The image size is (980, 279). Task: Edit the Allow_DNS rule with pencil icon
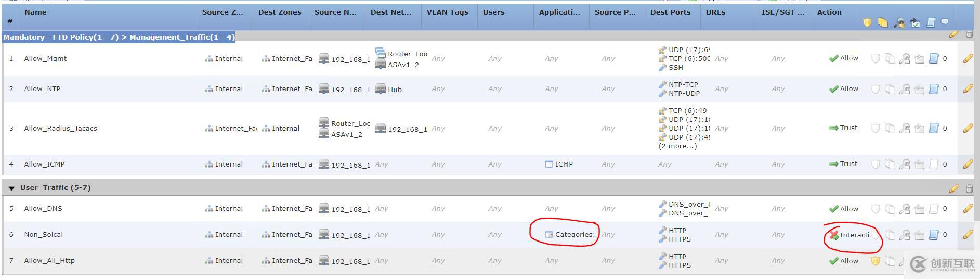pyautogui.click(x=968, y=209)
